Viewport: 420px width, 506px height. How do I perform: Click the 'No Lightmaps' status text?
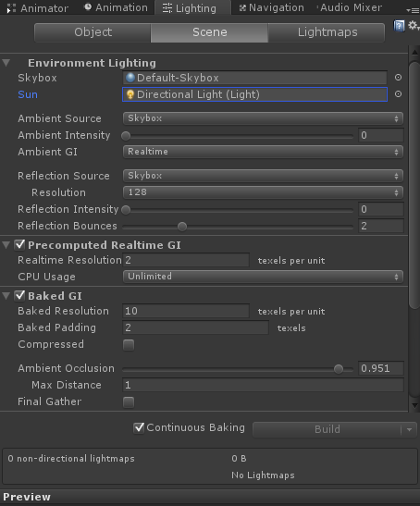point(263,475)
